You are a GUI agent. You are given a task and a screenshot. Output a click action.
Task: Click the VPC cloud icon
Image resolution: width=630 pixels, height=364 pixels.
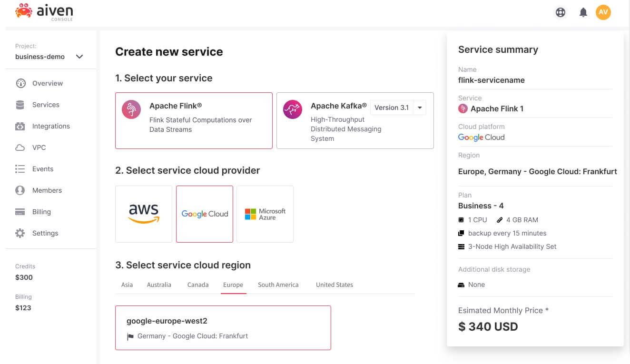click(x=20, y=148)
